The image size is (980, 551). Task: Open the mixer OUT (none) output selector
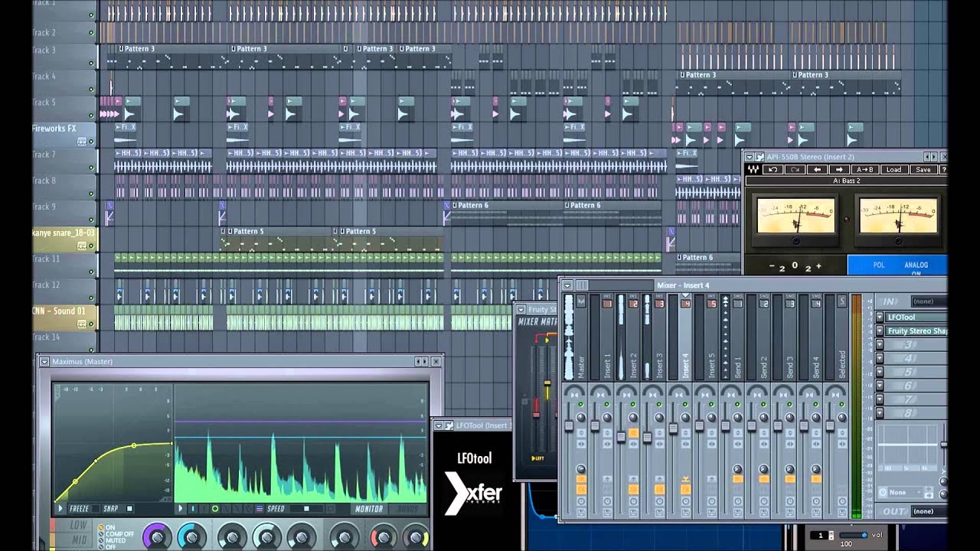click(929, 511)
